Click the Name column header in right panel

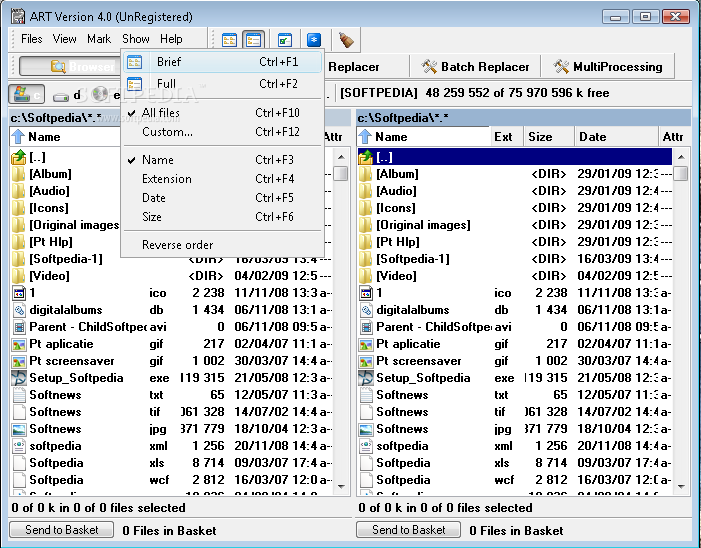[424, 136]
